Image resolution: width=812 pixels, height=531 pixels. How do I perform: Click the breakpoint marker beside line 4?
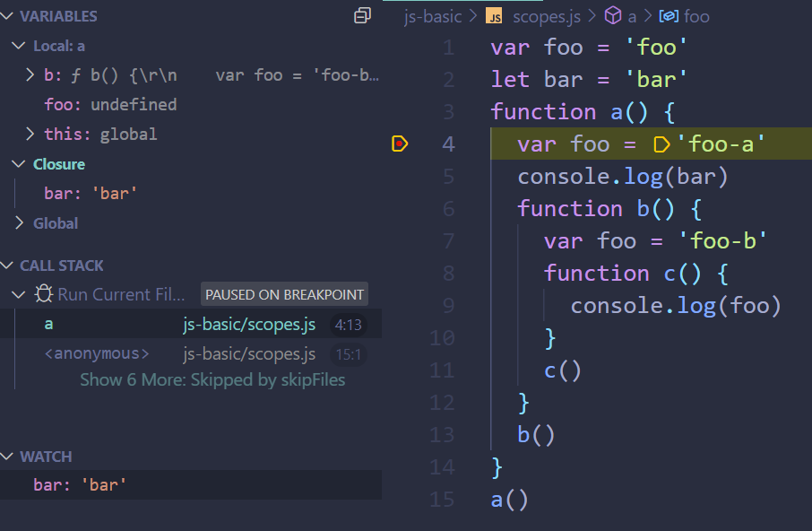400,144
